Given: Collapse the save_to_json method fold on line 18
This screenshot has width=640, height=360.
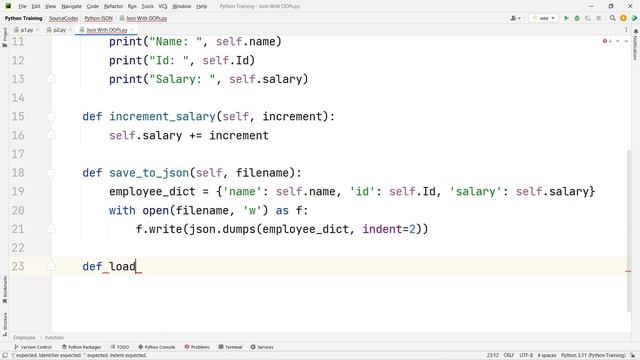Looking at the screenshot, I should tap(51, 173).
